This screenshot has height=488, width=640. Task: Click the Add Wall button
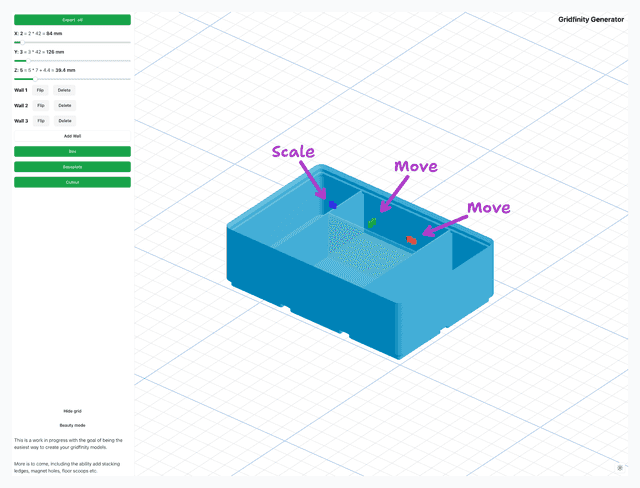pos(72,135)
